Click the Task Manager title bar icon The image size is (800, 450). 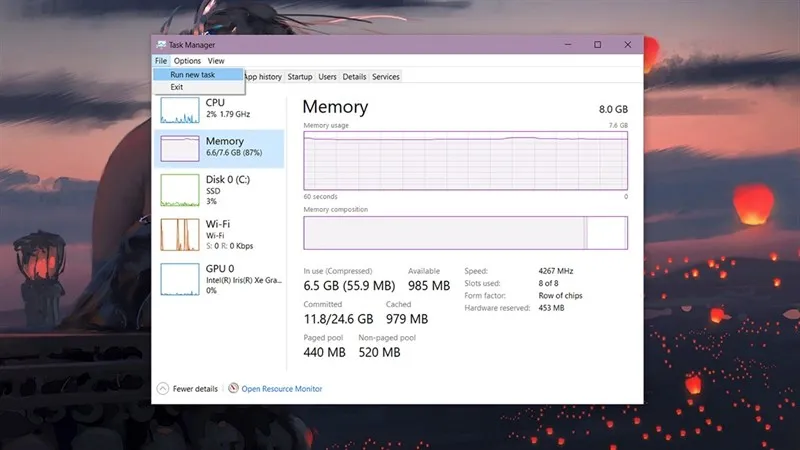[x=161, y=45]
